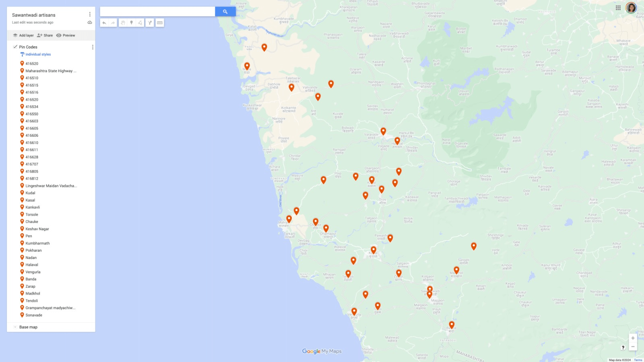Click the map marker near Pawashi
The width and height of the screenshot is (644, 362).
[x=390, y=238]
